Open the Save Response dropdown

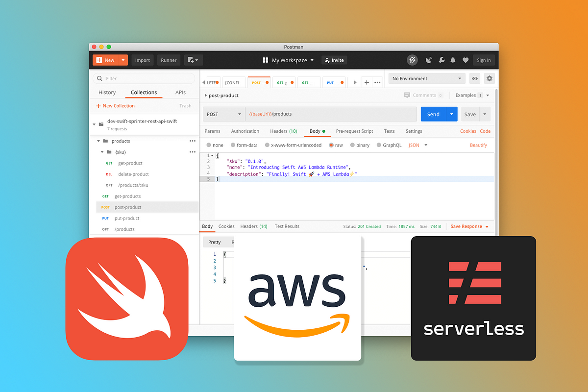[469, 226]
